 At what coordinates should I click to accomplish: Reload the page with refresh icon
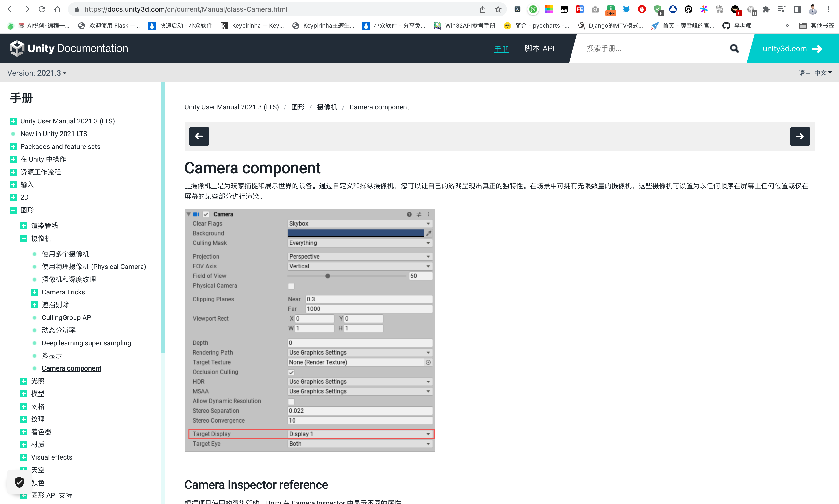point(42,9)
